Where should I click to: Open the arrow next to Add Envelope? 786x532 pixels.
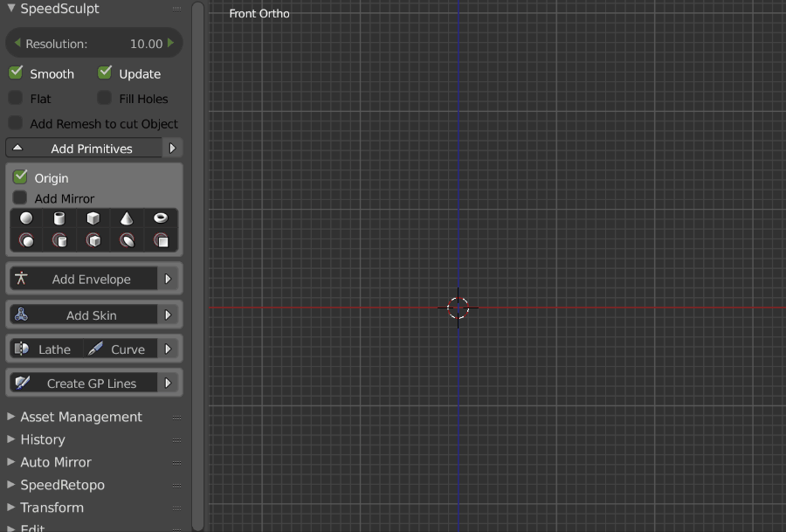[169, 279]
